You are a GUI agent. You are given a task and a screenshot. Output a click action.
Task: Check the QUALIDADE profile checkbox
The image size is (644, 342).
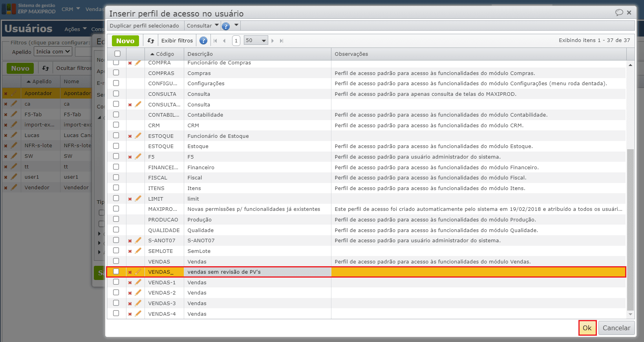point(116,230)
